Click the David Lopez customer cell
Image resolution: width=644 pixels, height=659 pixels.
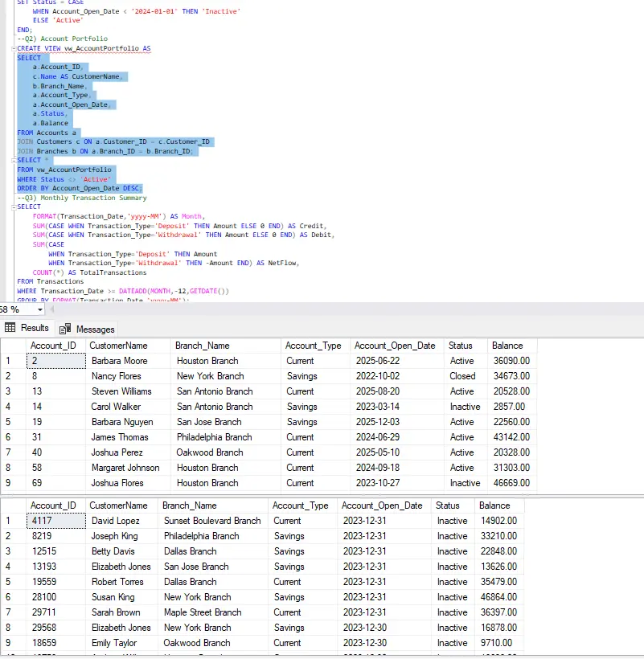[122, 521]
